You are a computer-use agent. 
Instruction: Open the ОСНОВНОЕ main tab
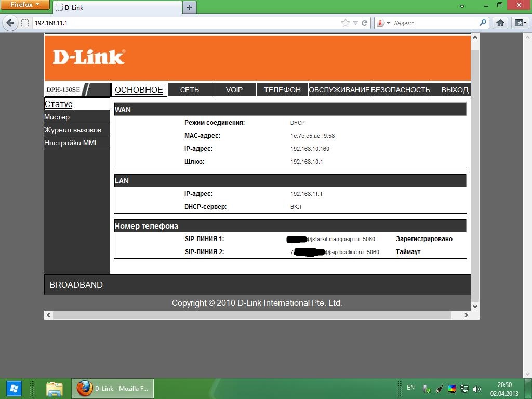tap(139, 90)
